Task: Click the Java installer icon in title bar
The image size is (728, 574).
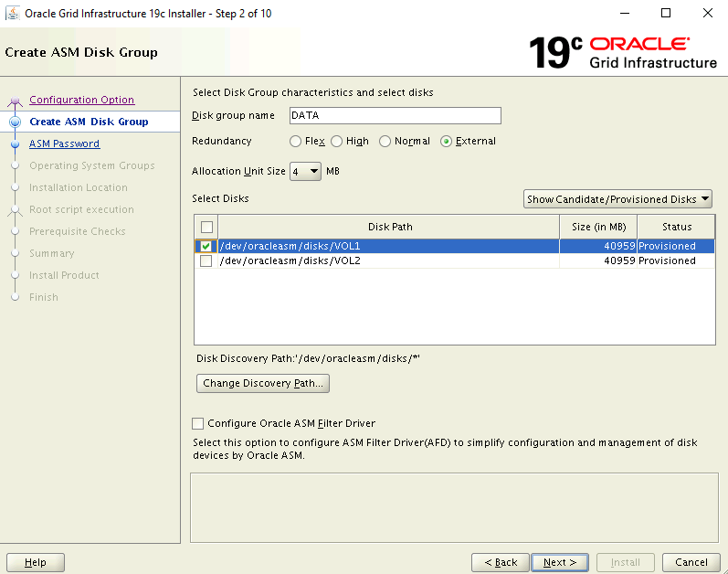Action: 13,14
